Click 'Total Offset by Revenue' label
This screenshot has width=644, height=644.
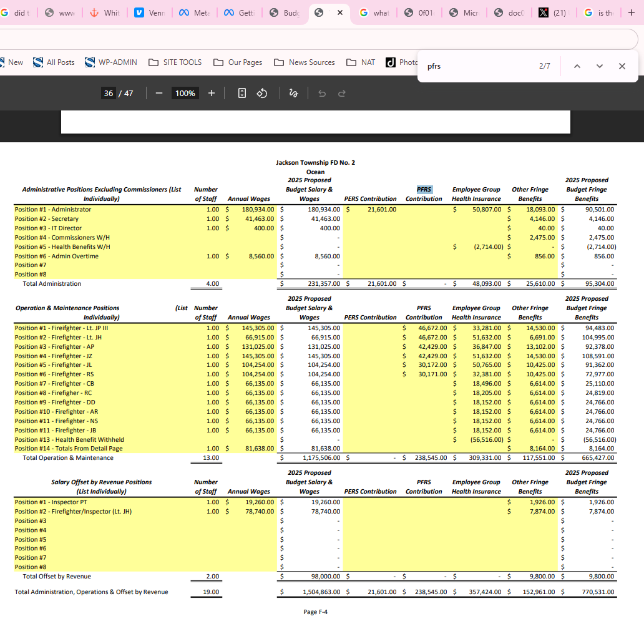57,577
